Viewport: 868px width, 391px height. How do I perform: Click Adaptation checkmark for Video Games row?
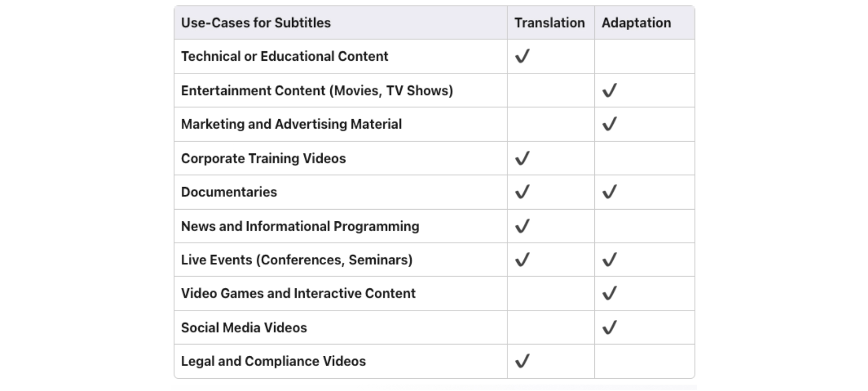(610, 293)
